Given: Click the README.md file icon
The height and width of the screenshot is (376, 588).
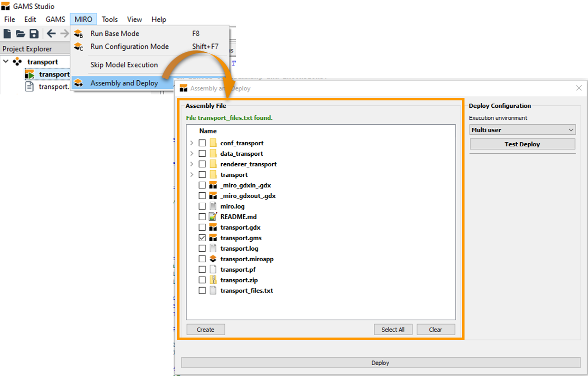Looking at the screenshot, I should click(x=212, y=217).
